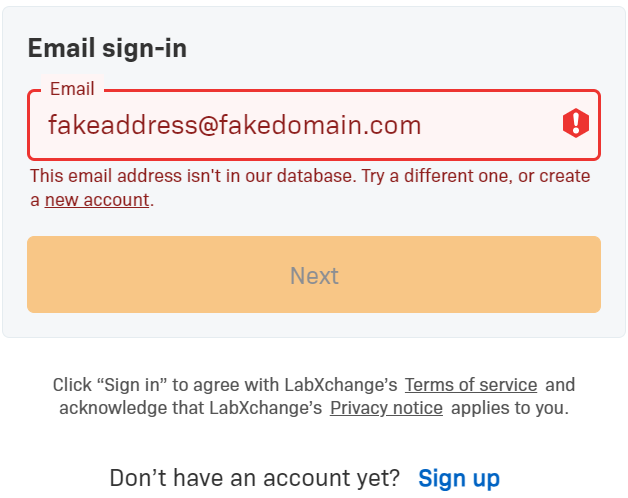Click the "Don't have an account yet?" text

click(254, 478)
